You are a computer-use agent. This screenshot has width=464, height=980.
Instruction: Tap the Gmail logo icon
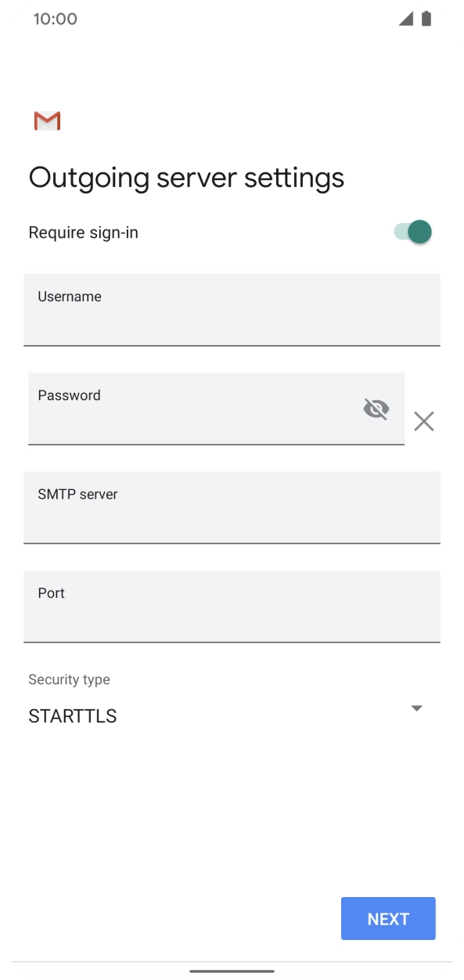[47, 121]
